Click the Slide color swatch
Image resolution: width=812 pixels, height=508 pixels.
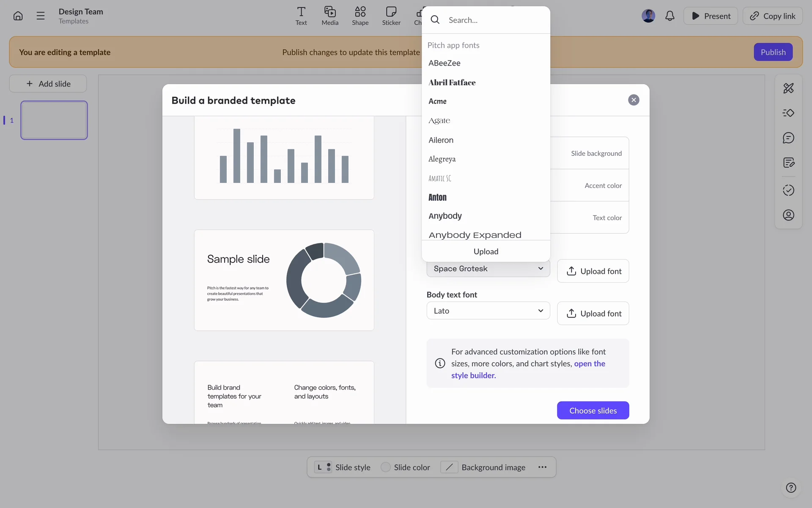(x=385, y=467)
